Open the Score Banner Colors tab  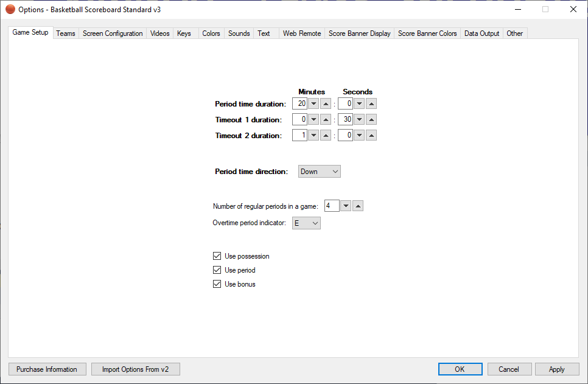click(427, 33)
